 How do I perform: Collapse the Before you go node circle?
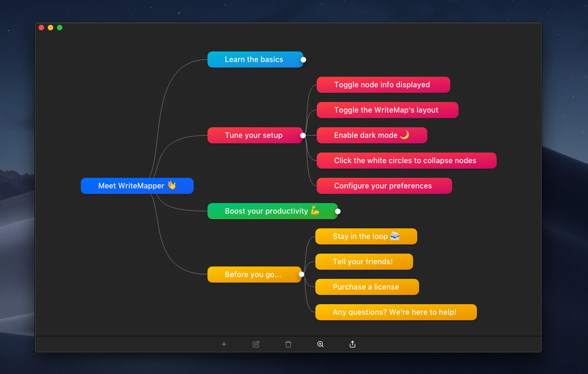point(302,274)
